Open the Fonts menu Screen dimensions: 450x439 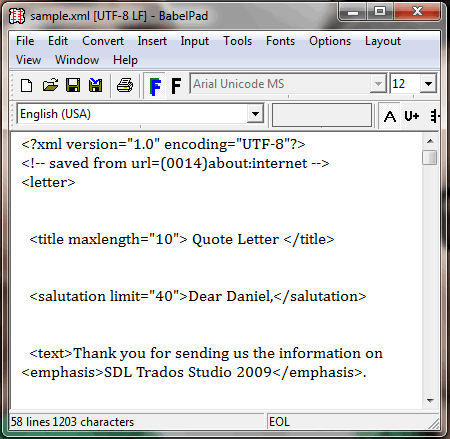[280, 41]
